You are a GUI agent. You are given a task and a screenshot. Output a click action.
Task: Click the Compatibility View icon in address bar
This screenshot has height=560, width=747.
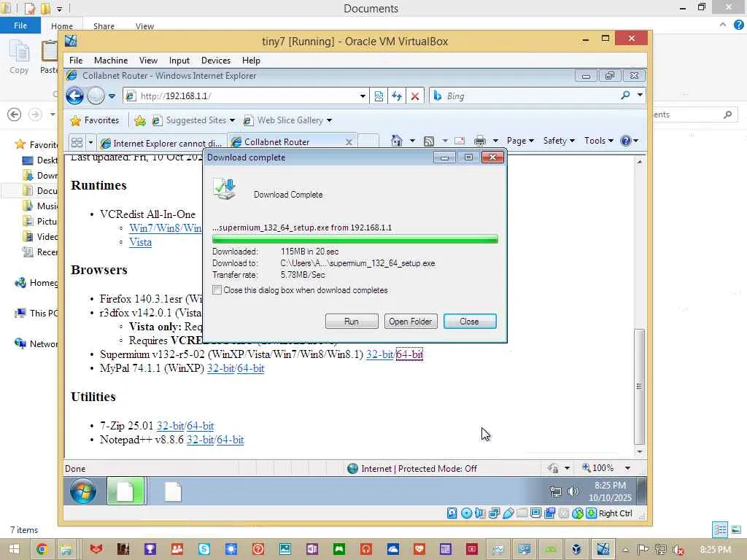379,96
